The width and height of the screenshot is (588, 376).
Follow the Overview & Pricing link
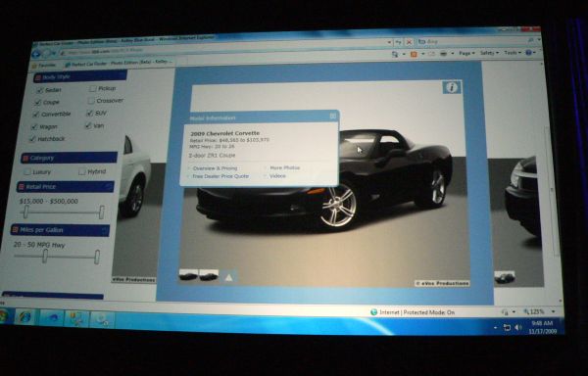coord(216,168)
